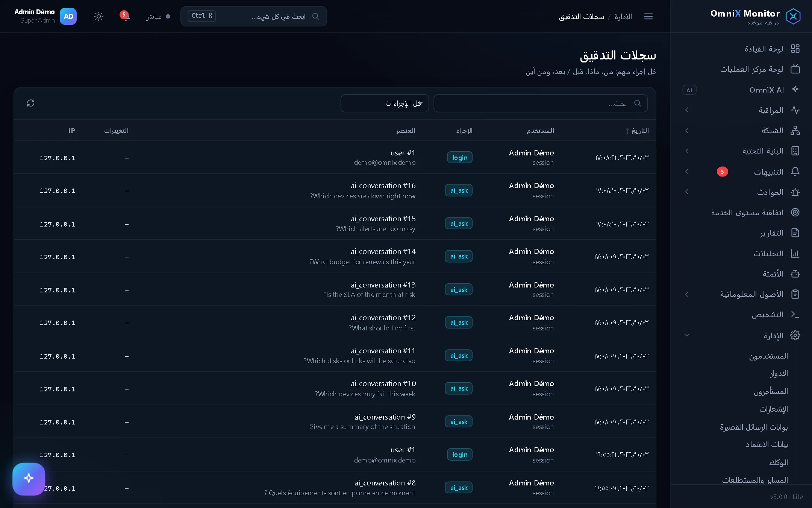Open المستأجرون submenu item
The width and height of the screenshot is (812, 508).
pos(771,391)
